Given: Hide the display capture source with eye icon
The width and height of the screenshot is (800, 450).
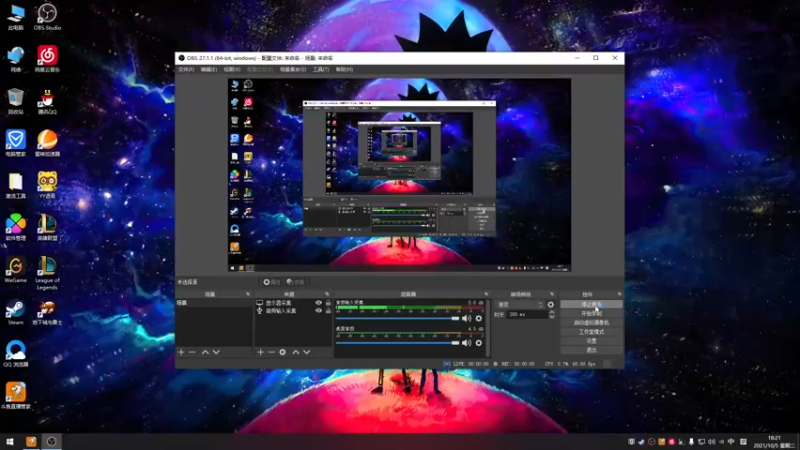Looking at the screenshot, I should click(319, 303).
